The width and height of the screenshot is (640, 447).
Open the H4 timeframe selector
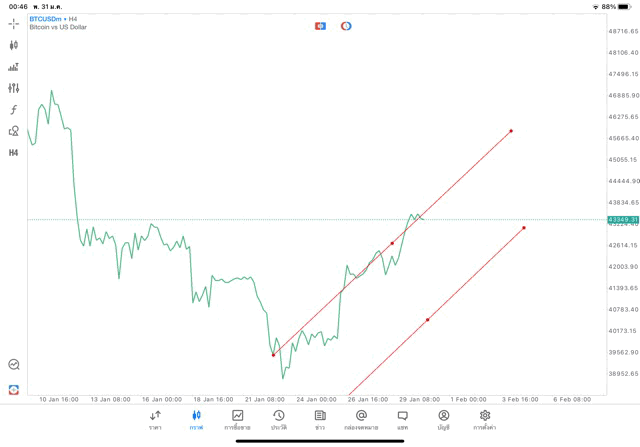click(x=14, y=153)
